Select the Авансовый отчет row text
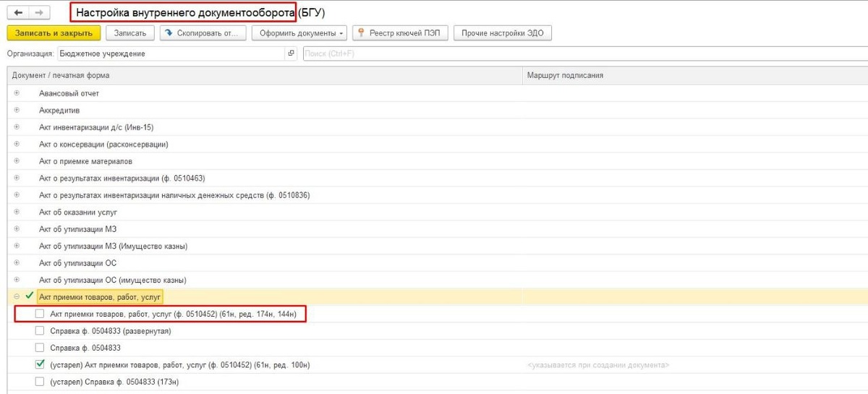 tap(69, 93)
